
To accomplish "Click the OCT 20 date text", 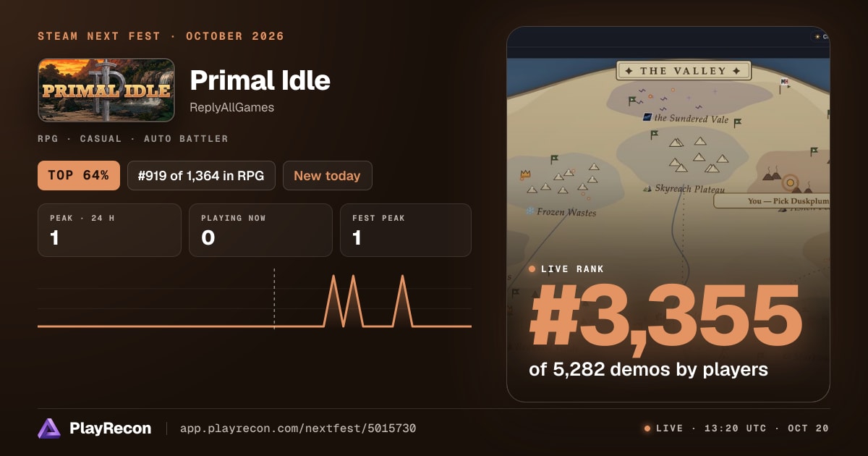I will pos(809,428).
